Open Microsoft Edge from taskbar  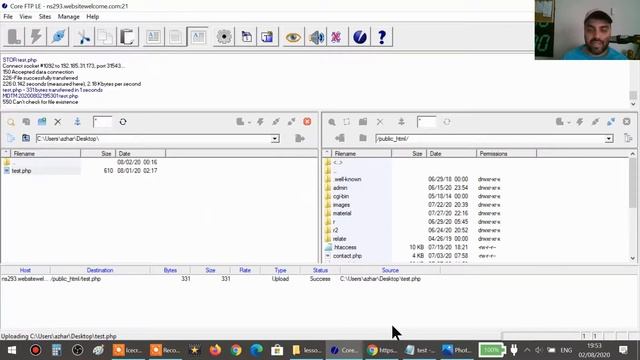(256, 350)
